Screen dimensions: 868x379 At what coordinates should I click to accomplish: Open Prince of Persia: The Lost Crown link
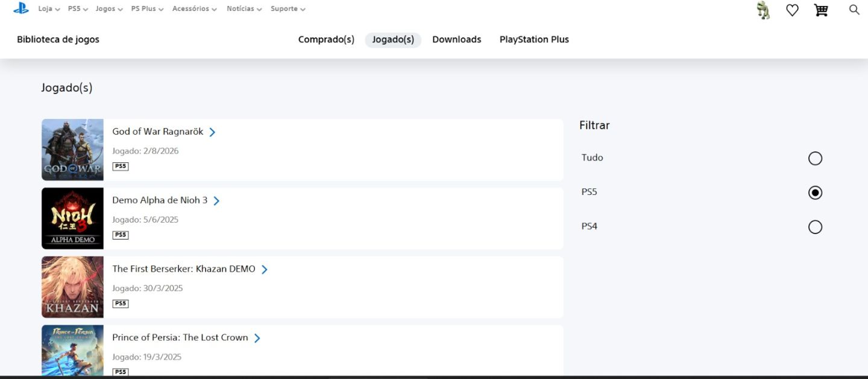click(x=180, y=338)
